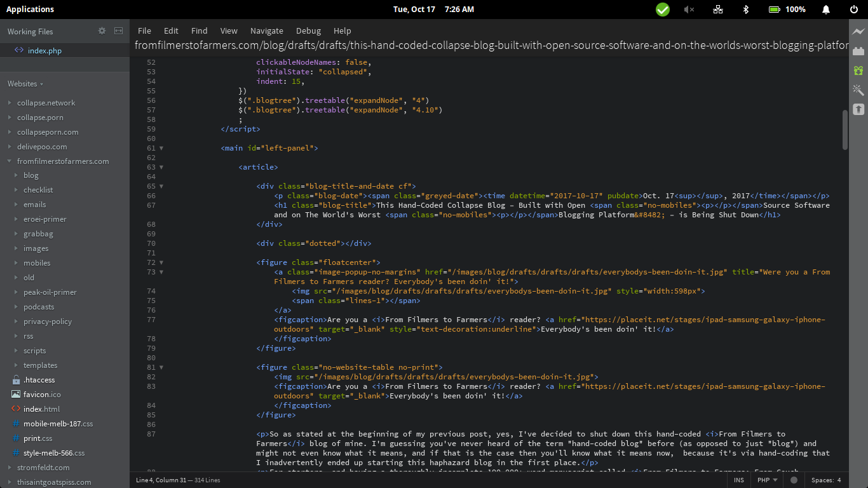Open print.css in the file tree

pos(37,438)
